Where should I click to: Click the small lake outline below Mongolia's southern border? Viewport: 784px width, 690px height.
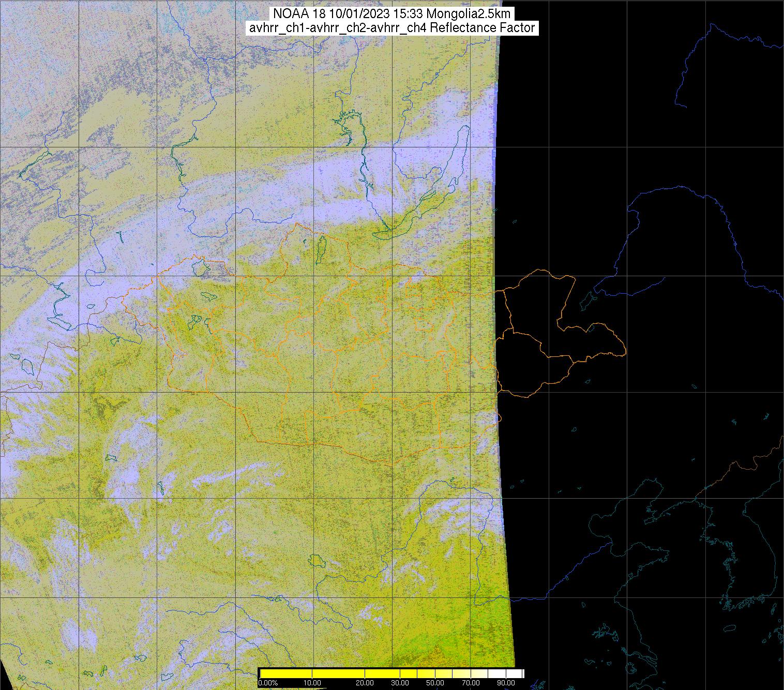coord(315,560)
